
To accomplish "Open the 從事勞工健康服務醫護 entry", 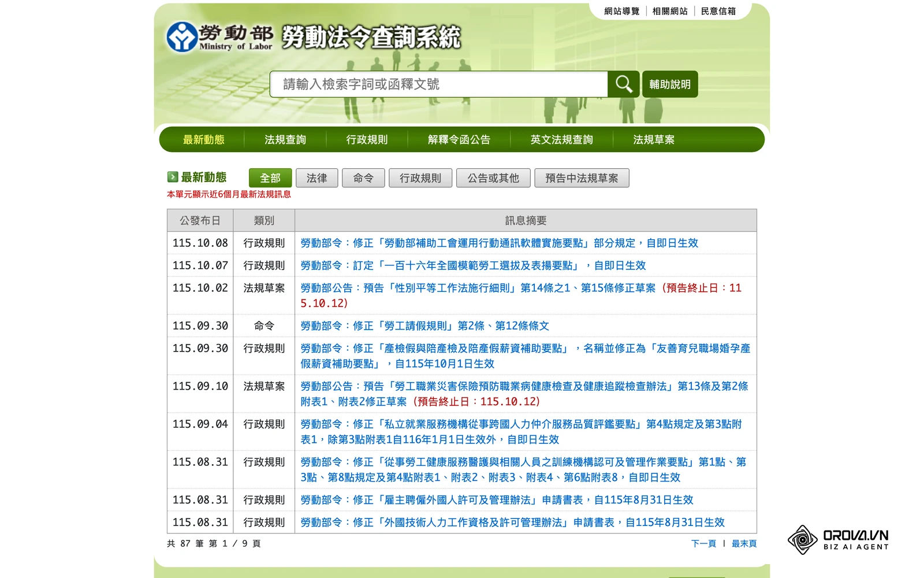I will point(523,470).
